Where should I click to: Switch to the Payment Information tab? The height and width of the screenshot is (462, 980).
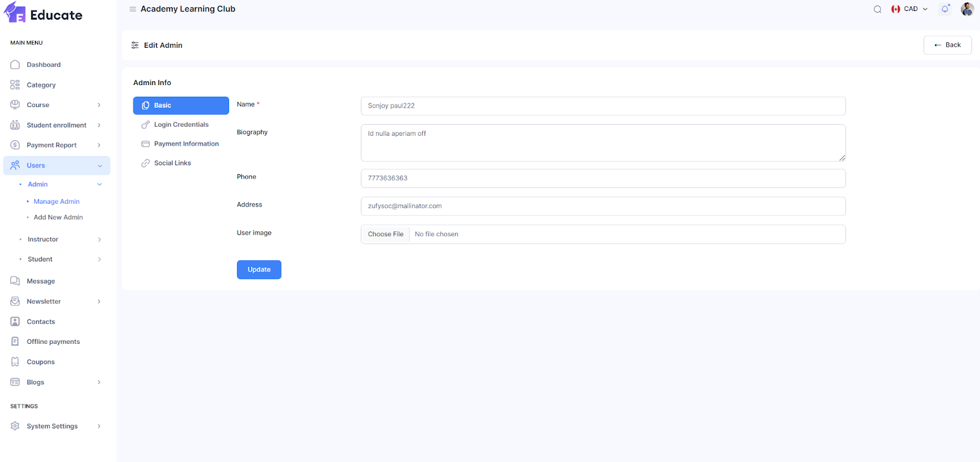tap(186, 144)
